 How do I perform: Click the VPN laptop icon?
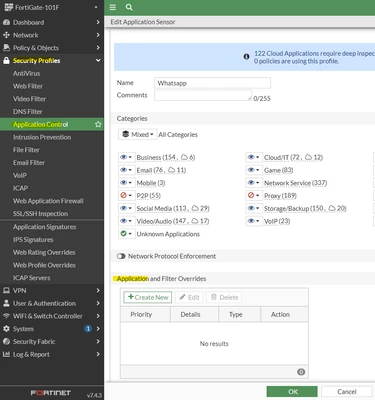[x=6, y=291]
